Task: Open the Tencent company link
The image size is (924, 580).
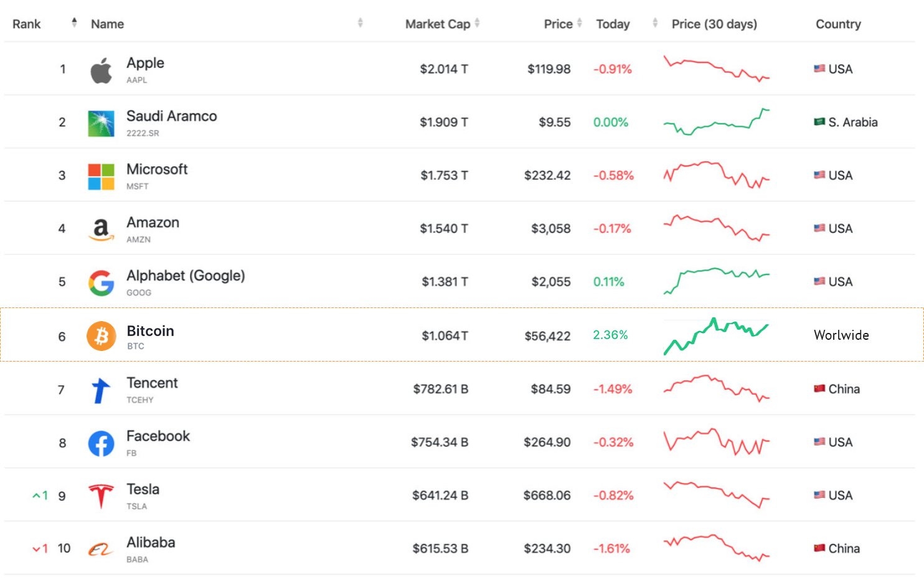Action: point(152,383)
